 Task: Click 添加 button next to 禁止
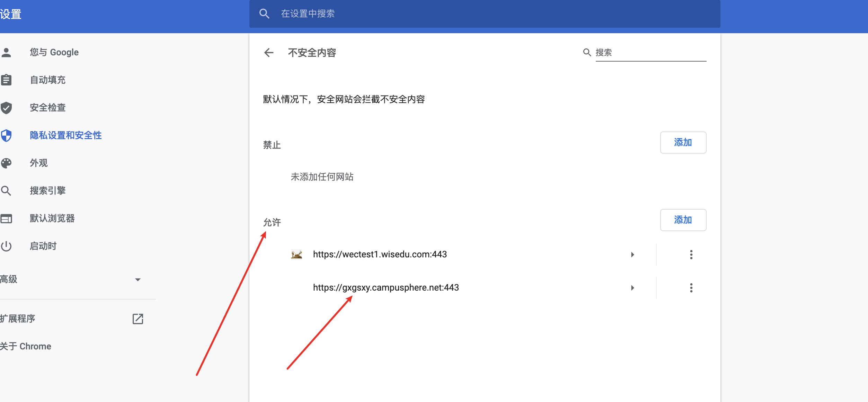(x=683, y=142)
